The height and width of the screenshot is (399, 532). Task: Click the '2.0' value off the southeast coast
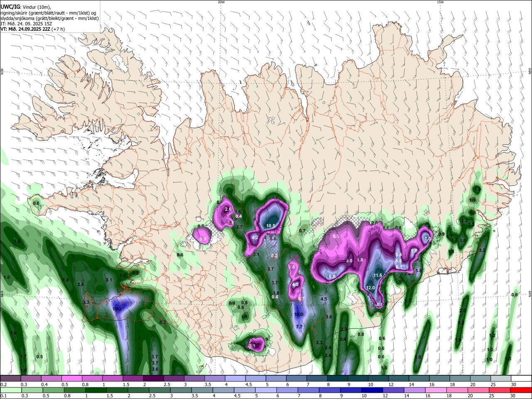[463, 310]
